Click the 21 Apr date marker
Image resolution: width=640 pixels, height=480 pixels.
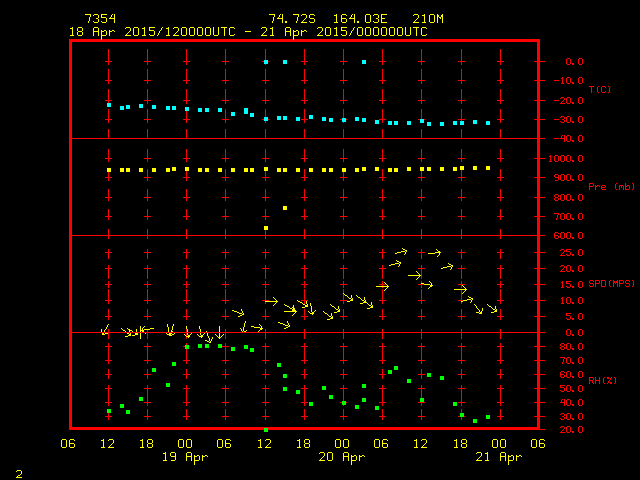point(498,457)
